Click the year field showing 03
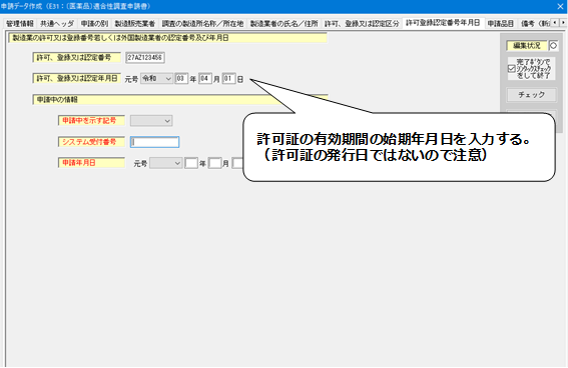568x368 pixels. [x=181, y=79]
